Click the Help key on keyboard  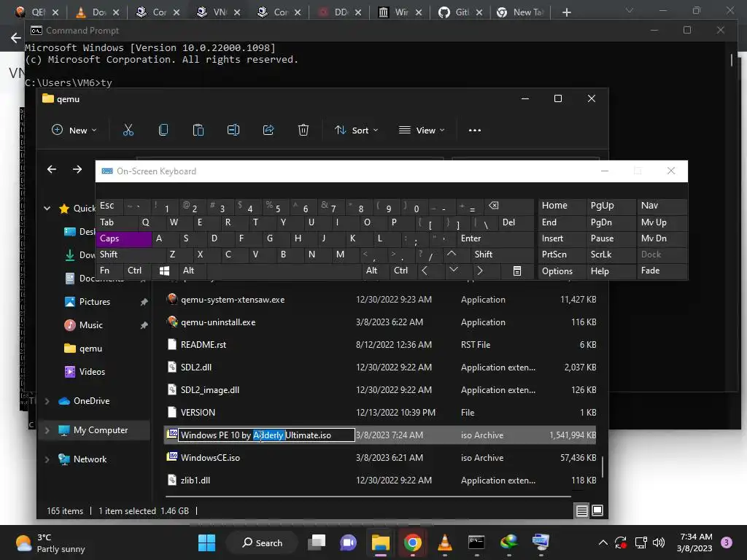[611, 271]
